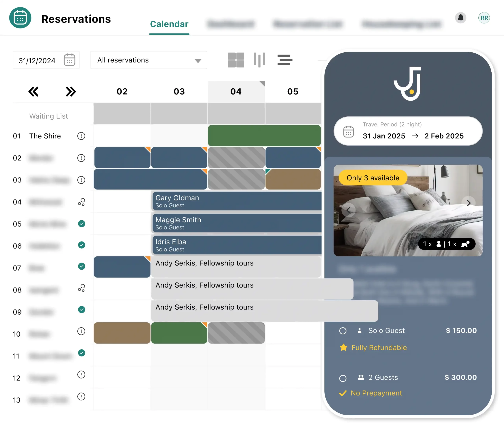Image resolution: width=504 pixels, height=426 pixels.
Task: Click alert icon for room 10
Action: pos(81,331)
